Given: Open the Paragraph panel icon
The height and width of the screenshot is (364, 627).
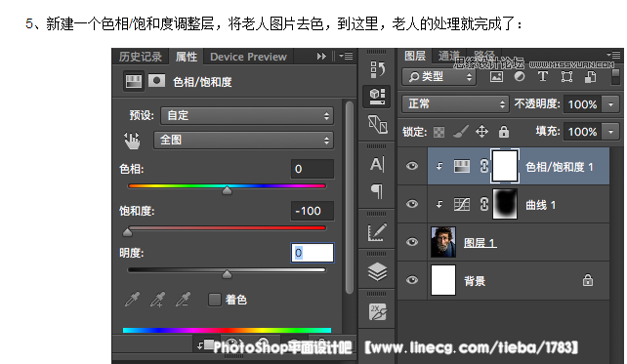Looking at the screenshot, I should coord(377,191).
